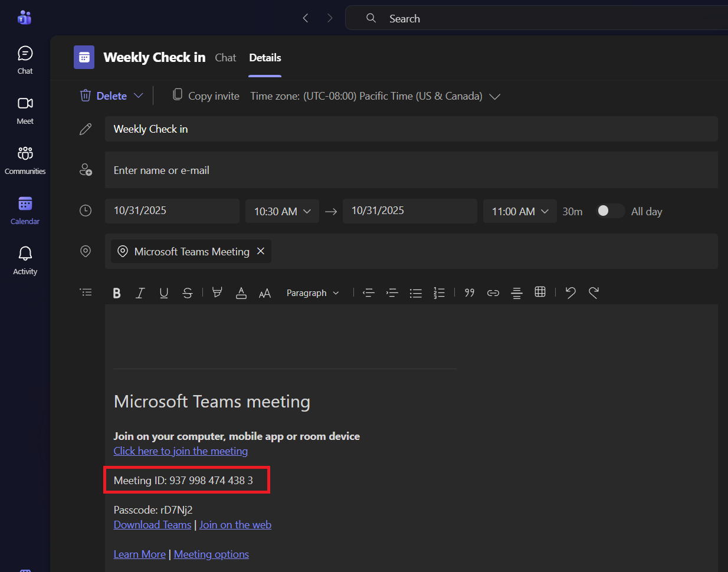Go to Communities in the sidebar
The width and height of the screenshot is (728, 572).
pos(25,160)
